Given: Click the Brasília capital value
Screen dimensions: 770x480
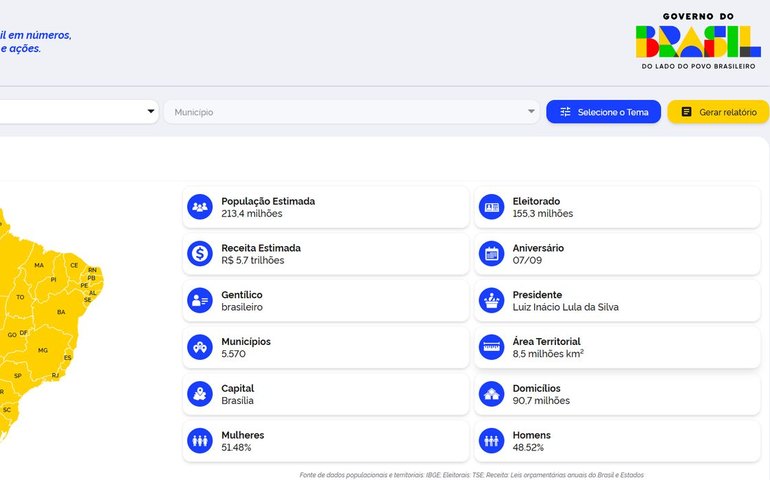Looking at the screenshot, I should 237,400.
